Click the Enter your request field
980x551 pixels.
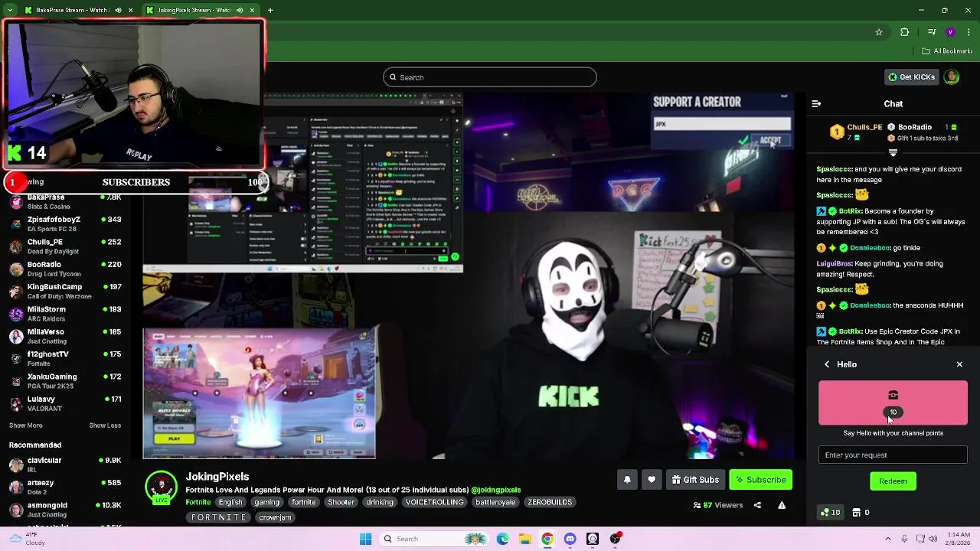[x=893, y=455]
